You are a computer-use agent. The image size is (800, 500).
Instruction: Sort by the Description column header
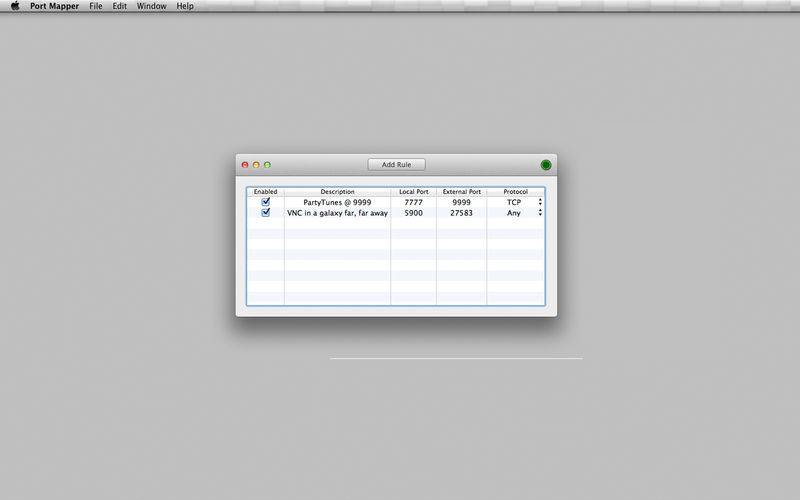coord(337,192)
